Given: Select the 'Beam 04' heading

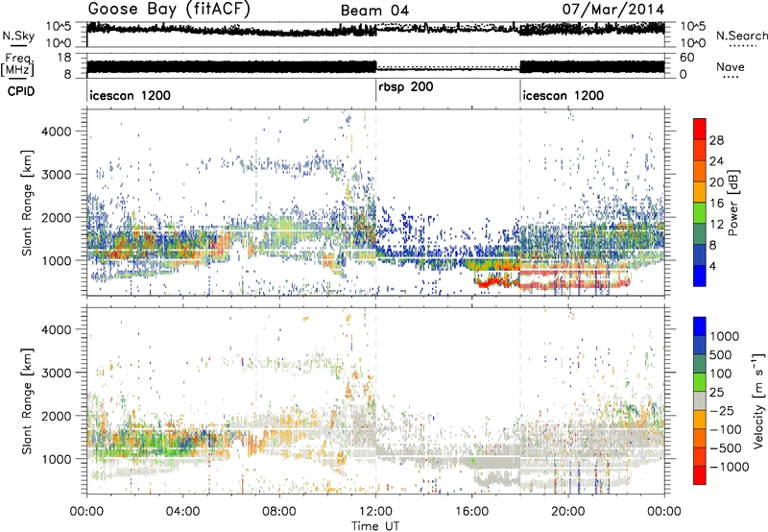Looking at the screenshot, I should click(x=374, y=11).
